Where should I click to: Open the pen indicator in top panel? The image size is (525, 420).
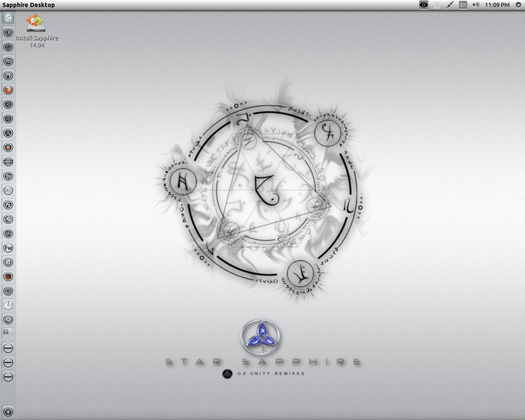(450, 5)
